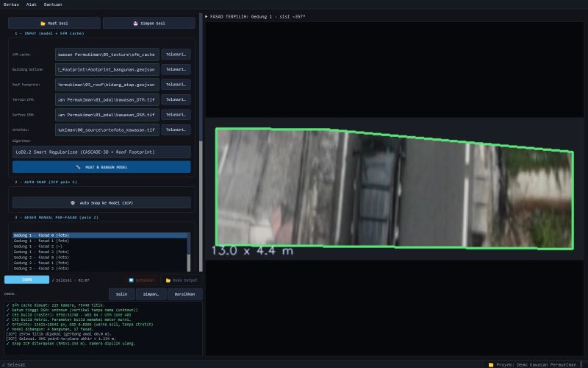Browse for Roof footprint with Telusuri
Screen dimensions: 588x368
click(x=176, y=85)
